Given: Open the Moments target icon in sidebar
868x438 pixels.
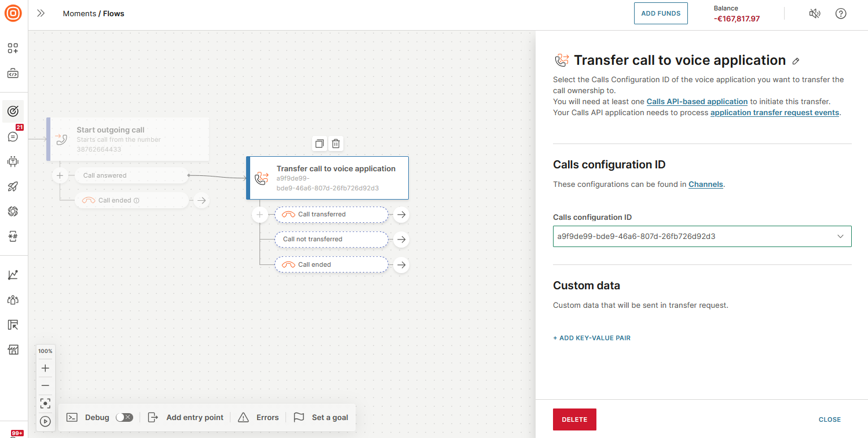Looking at the screenshot, I should [13, 111].
